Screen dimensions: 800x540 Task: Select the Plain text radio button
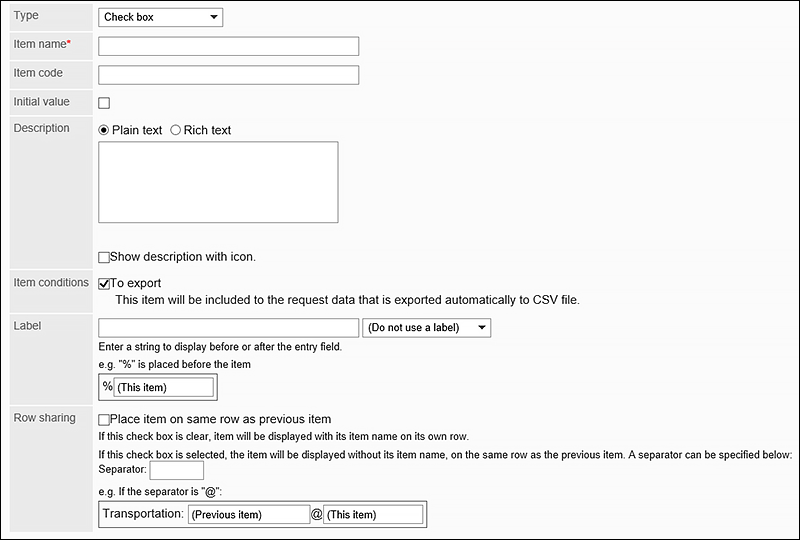(x=104, y=130)
